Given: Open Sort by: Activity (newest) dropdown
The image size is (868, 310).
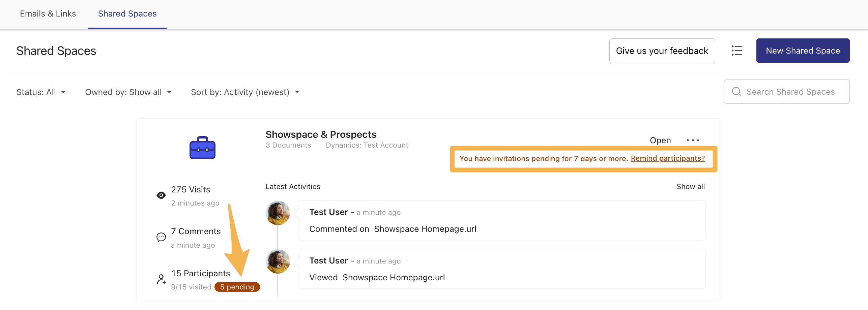Looking at the screenshot, I should point(245,92).
